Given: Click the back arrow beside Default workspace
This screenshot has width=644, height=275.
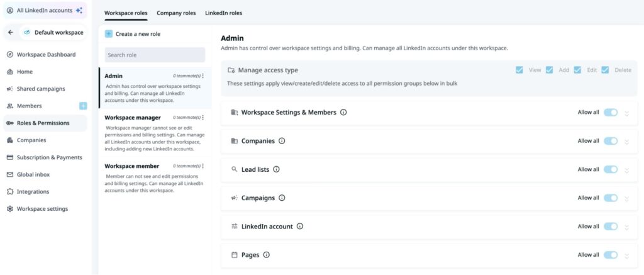Looking at the screenshot, I should (x=11, y=32).
